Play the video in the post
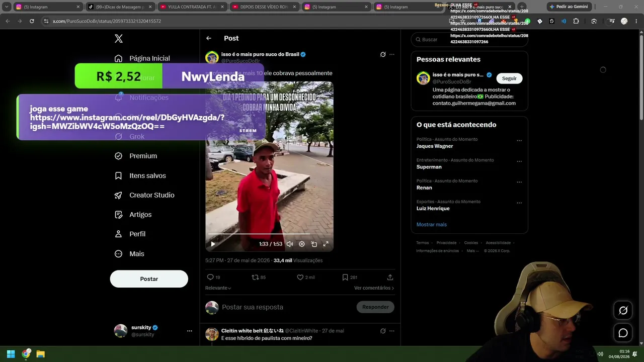644x362 pixels. [x=213, y=244]
